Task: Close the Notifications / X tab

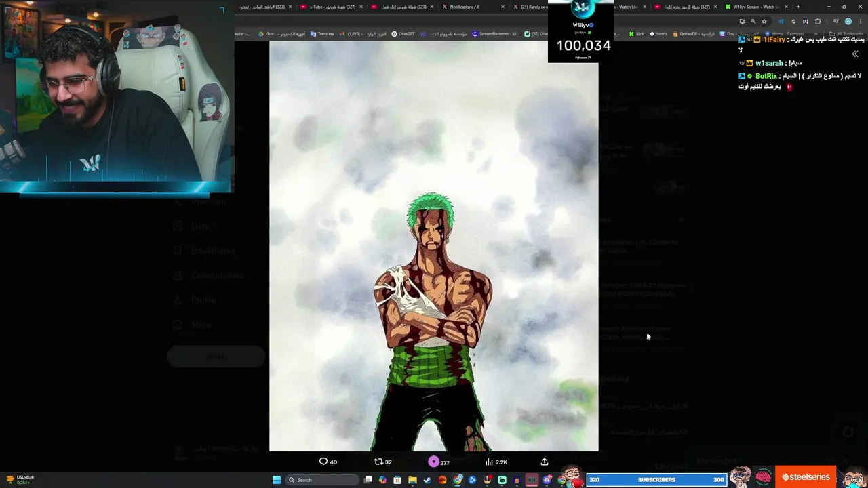Action: 503,7
